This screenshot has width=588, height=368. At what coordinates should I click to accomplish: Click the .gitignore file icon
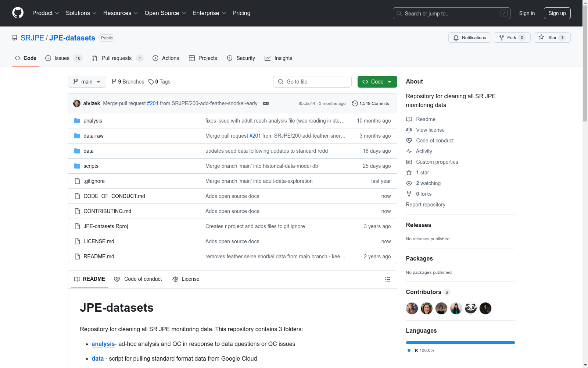pyautogui.click(x=77, y=181)
